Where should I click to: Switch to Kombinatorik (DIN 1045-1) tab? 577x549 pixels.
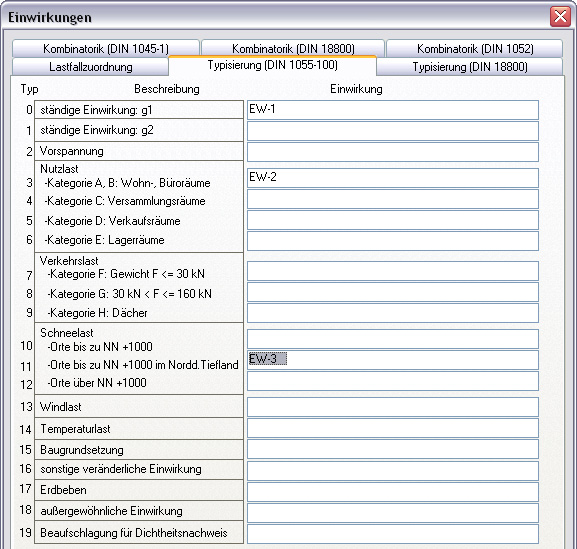(x=106, y=49)
